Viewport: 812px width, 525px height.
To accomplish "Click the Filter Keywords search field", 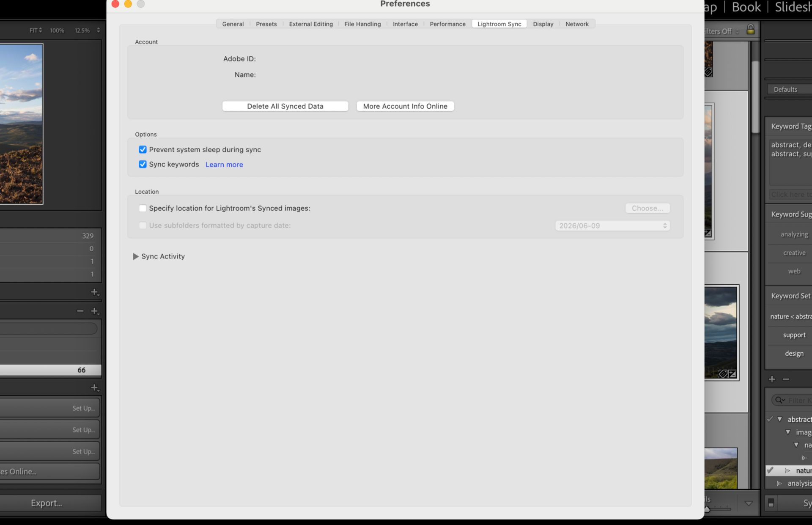I will [x=791, y=400].
